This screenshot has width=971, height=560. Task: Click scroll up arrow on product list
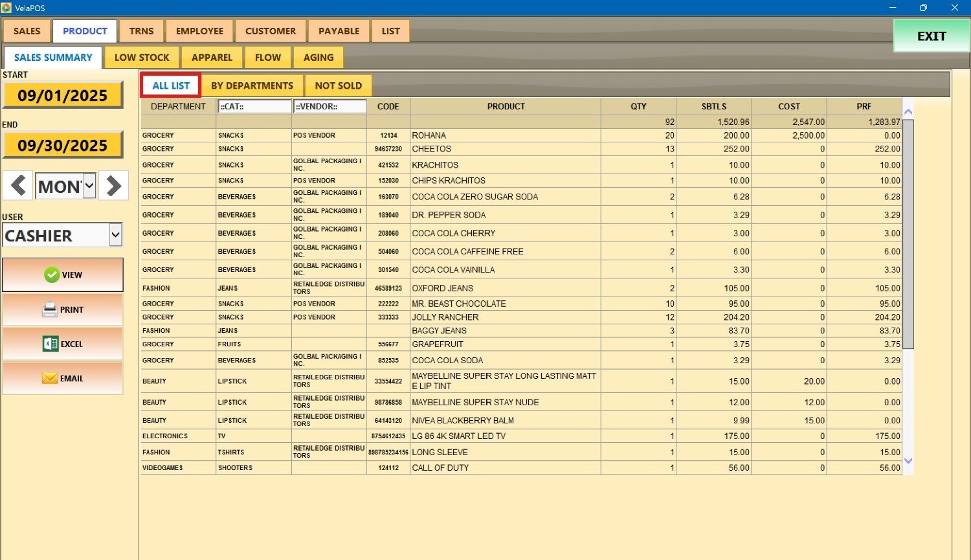coord(908,112)
